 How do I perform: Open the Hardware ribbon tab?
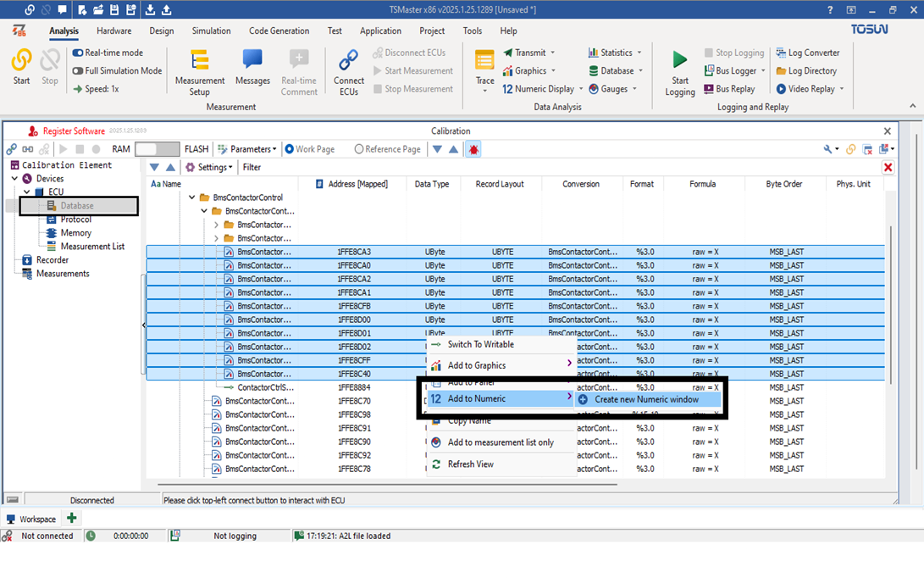point(113,31)
